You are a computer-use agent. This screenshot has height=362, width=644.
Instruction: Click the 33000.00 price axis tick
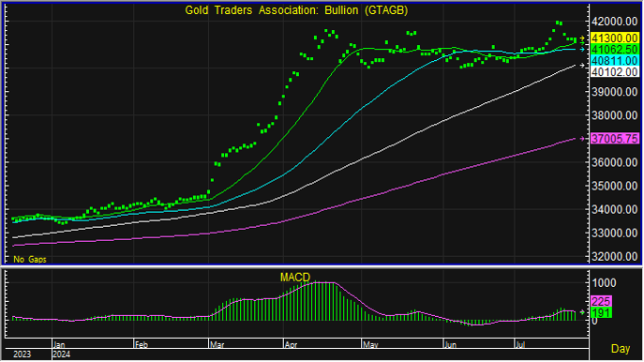614,233
